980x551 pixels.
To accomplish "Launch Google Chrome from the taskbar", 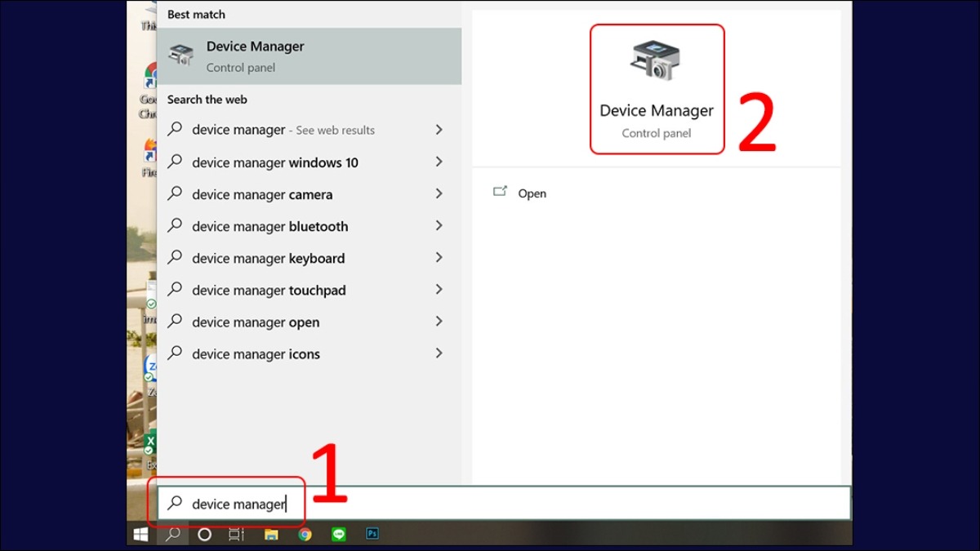I will pyautogui.click(x=305, y=535).
